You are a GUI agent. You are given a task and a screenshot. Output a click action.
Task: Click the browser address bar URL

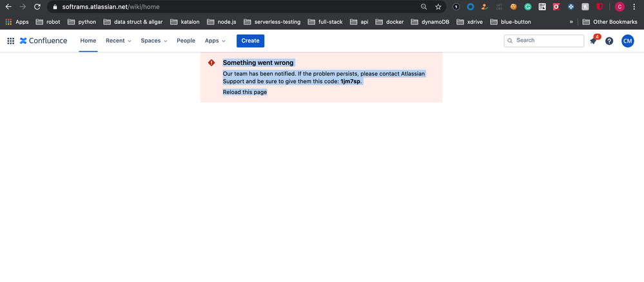click(x=111, y=7)
